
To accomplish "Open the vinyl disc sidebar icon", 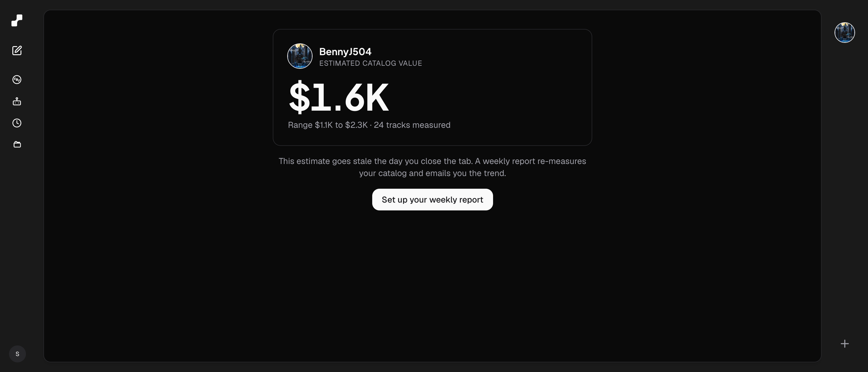I will coord(17,80).
